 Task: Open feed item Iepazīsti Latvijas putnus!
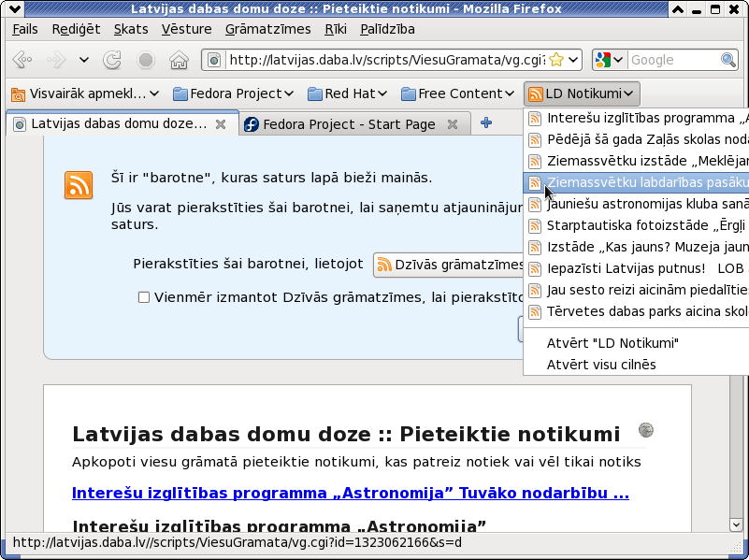637,268
